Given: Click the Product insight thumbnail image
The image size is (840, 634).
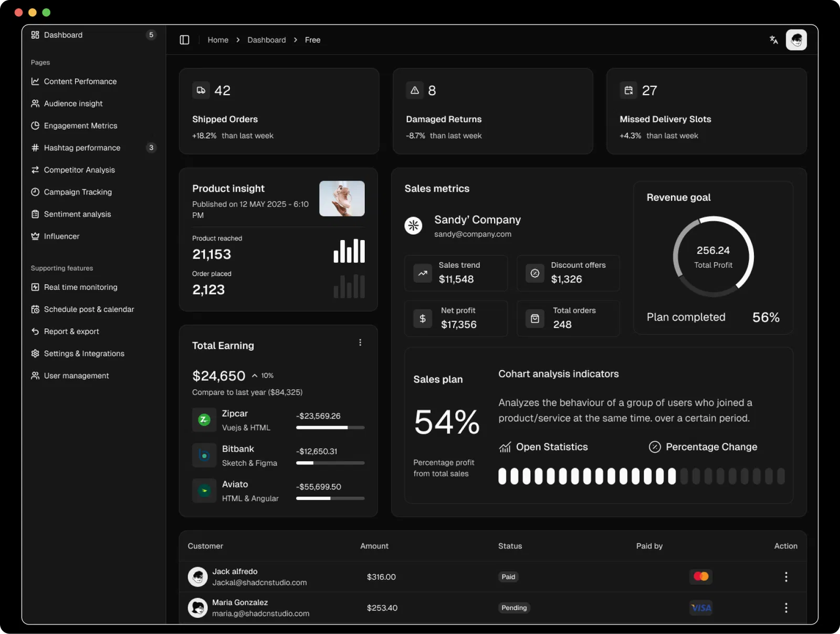Looking at the screenshot, I should tap(342, 199).
